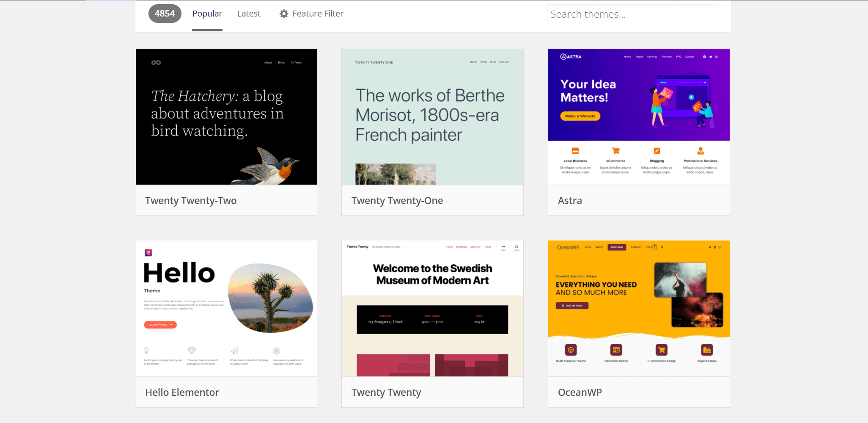Open the Twenty Twenty theme preview thumbnail
This screenshot has height=423, width=868.
click(x=432, y=308)
